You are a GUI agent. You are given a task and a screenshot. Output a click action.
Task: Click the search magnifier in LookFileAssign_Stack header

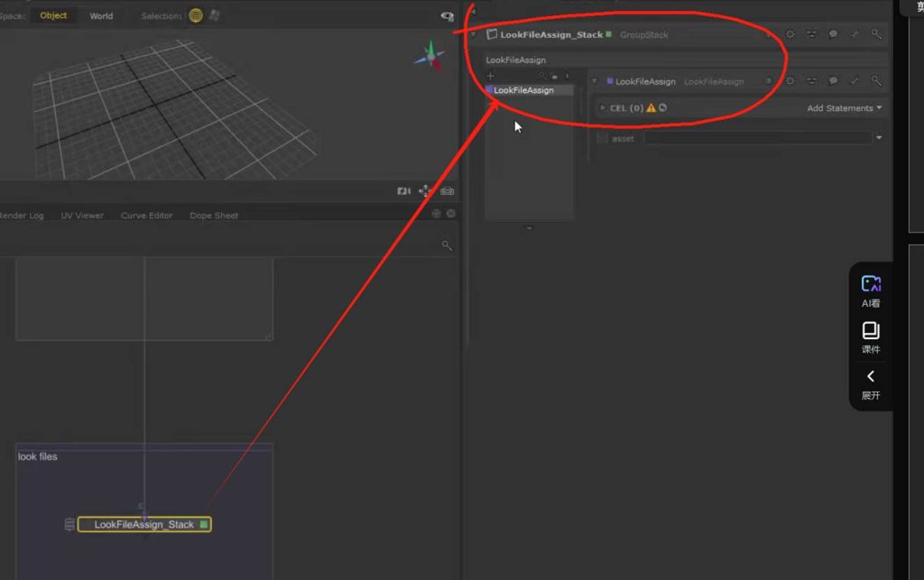[x=876, y=34]
